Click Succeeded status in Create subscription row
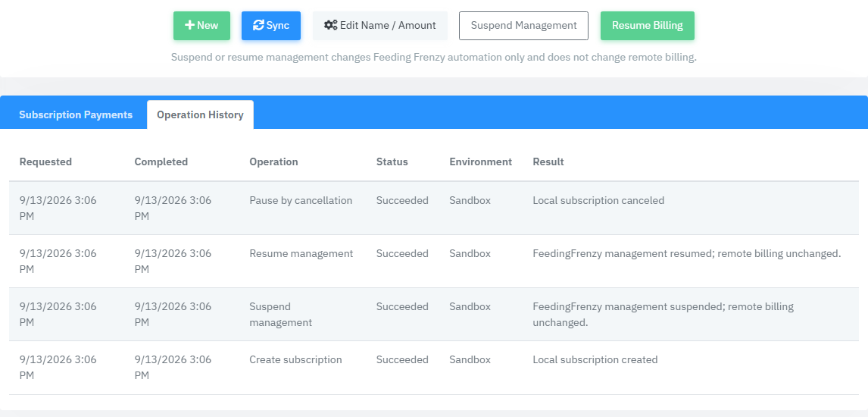This screenshot has height=417, width=868. pos(402,360)
